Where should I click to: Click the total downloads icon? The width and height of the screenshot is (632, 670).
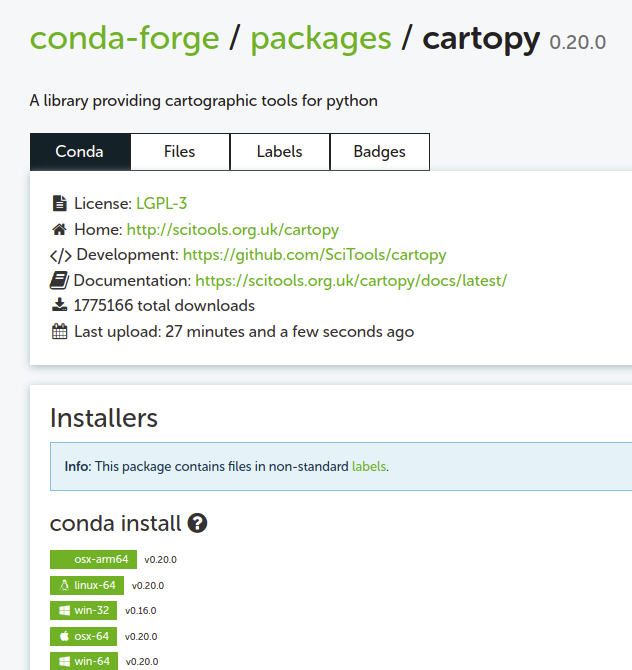pyautogui.click(x=59, y=306)
